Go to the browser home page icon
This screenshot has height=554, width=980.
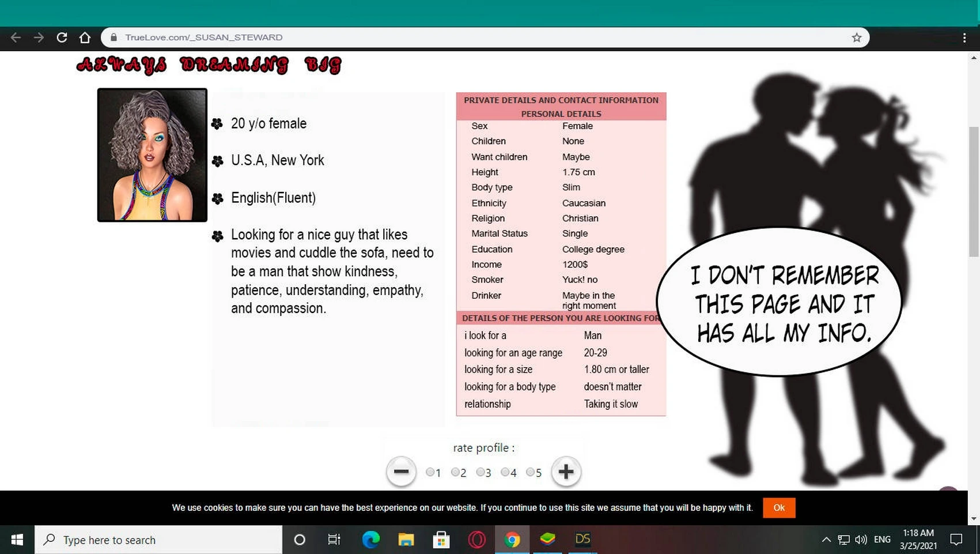coord(85,37)
